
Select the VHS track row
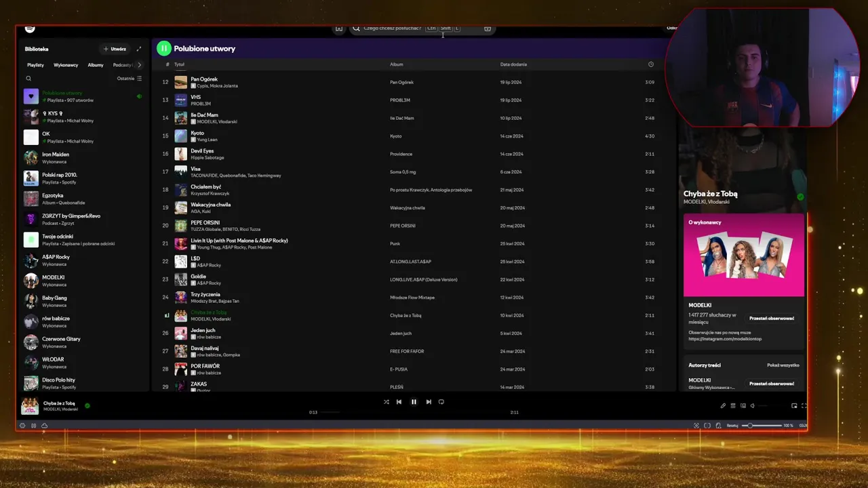414,100
